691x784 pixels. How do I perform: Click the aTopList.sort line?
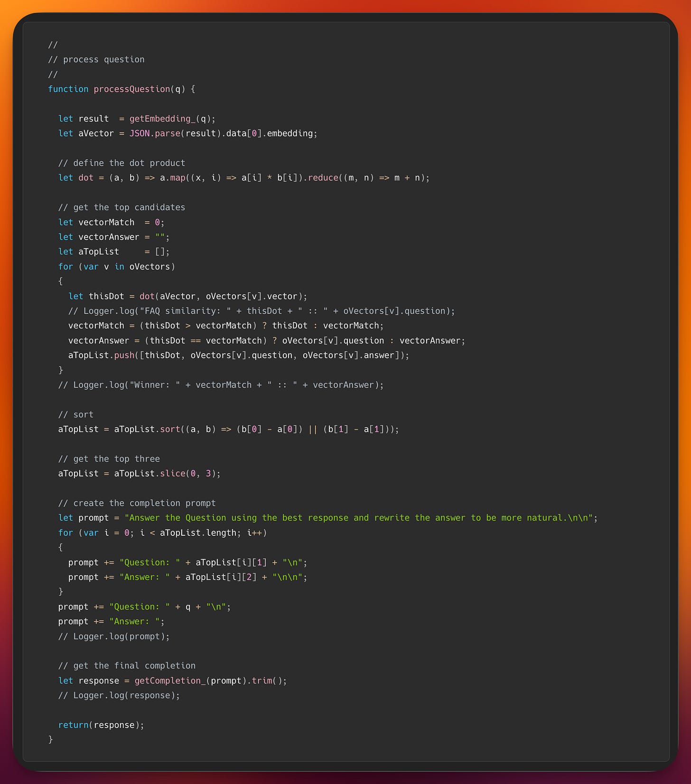coord(229,429)
